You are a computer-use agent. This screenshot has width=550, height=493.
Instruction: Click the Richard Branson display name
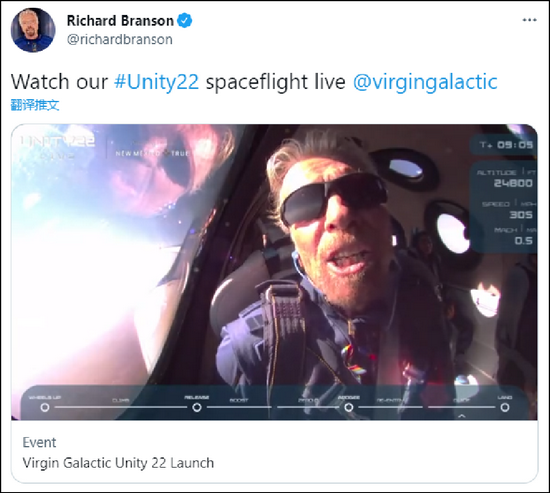coord(120,21)
